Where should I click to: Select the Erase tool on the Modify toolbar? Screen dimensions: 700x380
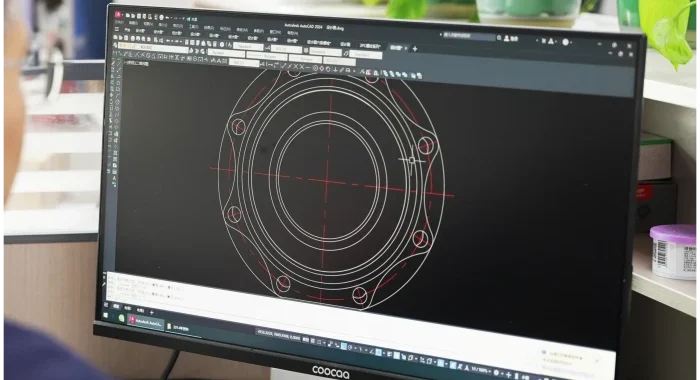click(x=112, y=63)
